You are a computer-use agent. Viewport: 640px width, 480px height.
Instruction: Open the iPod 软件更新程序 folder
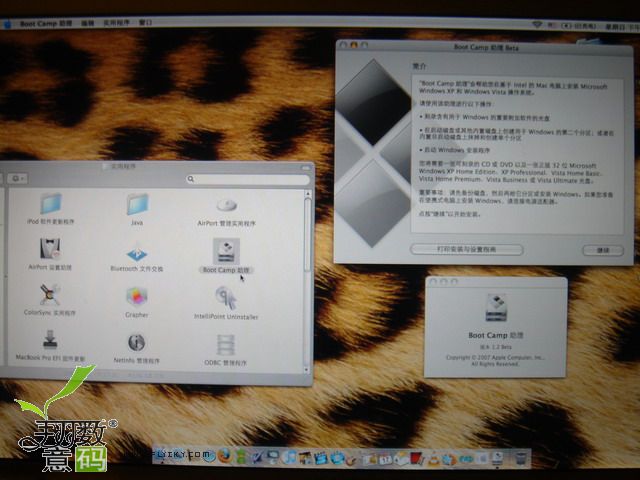(51, 204)
